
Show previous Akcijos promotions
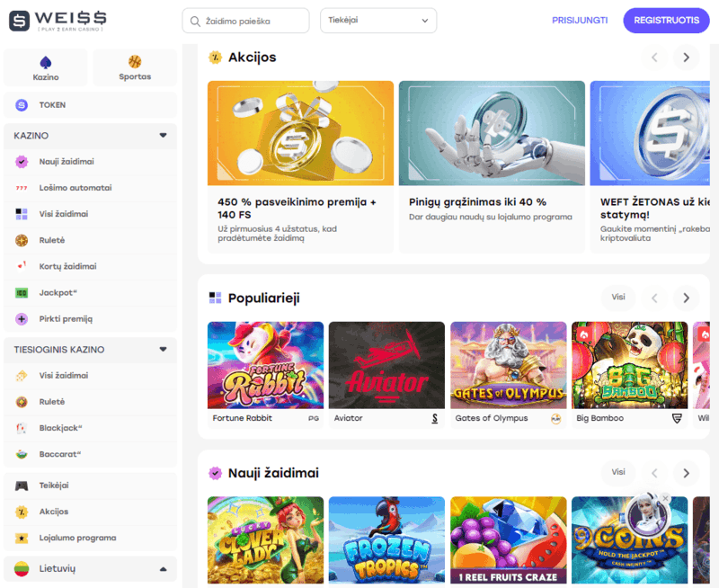(x=654, y=58)
